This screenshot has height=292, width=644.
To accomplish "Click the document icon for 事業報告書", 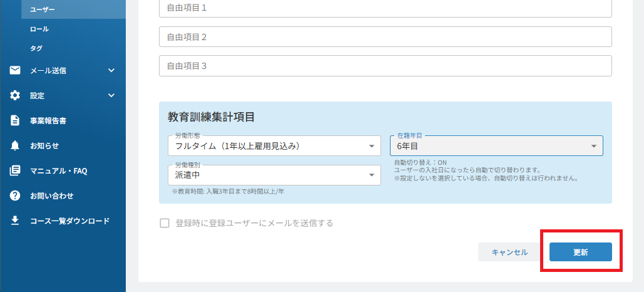I will pyautogui.click(x=15, y=120).
